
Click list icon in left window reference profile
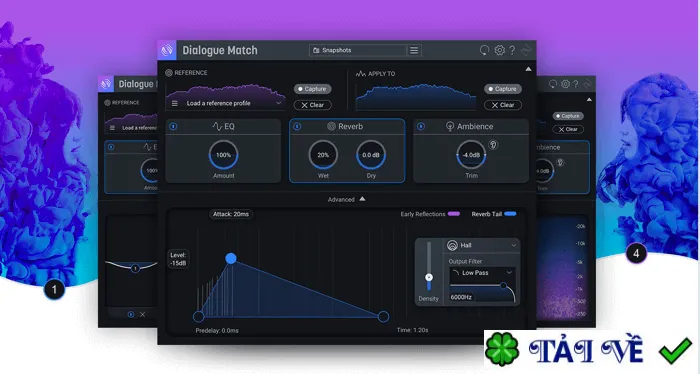(112, 128)
